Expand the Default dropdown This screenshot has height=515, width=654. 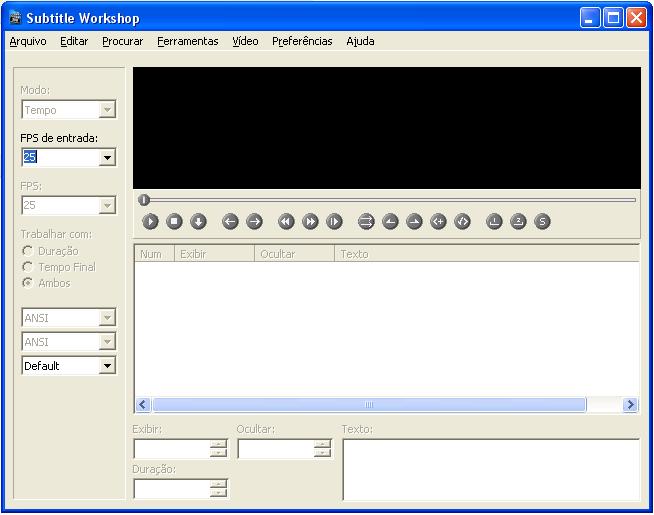point(107,366)
